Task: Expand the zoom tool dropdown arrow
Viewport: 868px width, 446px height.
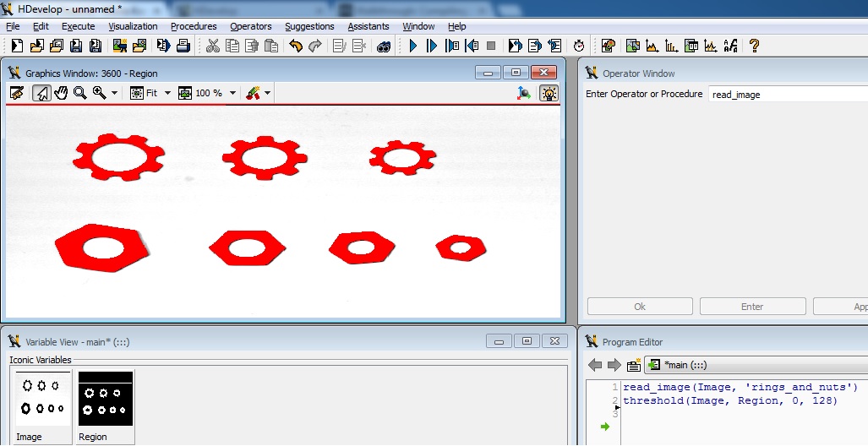Action: coord(115,93)
